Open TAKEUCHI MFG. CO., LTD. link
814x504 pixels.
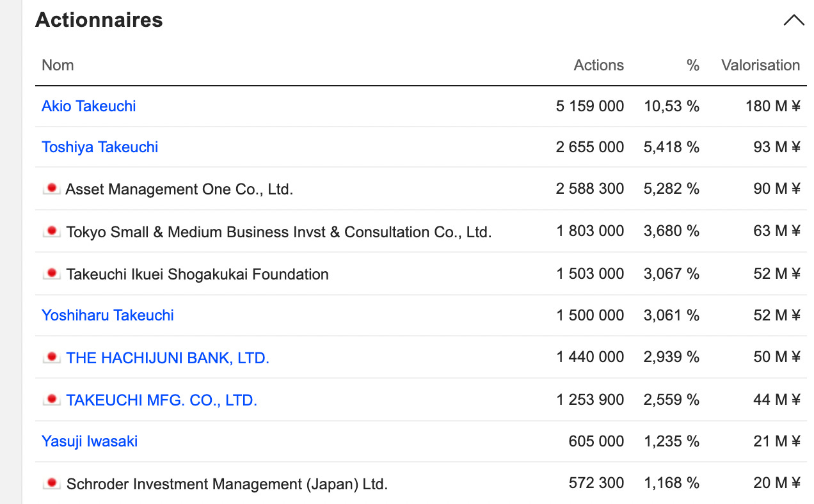[x=161, y=400]
